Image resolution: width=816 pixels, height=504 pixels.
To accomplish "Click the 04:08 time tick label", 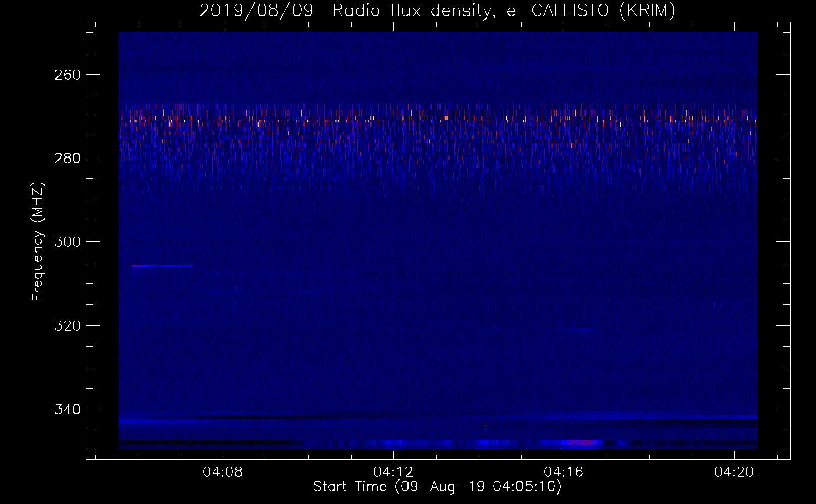I will coord(222,472).
